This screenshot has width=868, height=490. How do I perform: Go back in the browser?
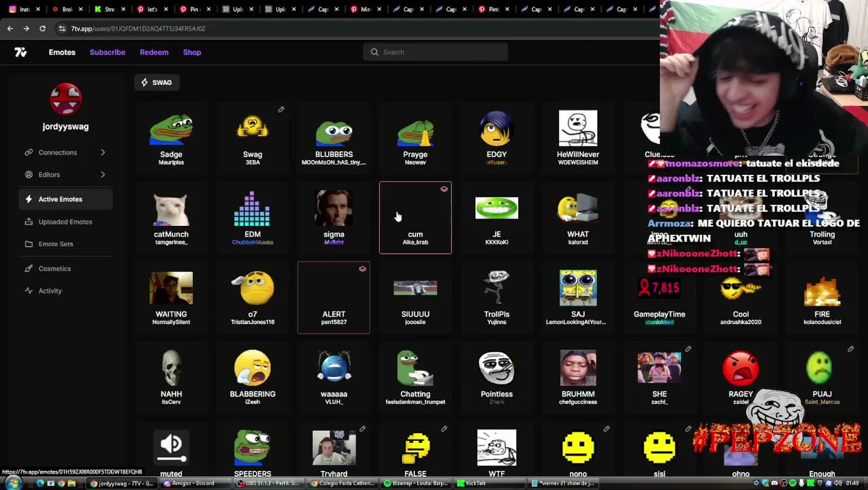point(10,29)
